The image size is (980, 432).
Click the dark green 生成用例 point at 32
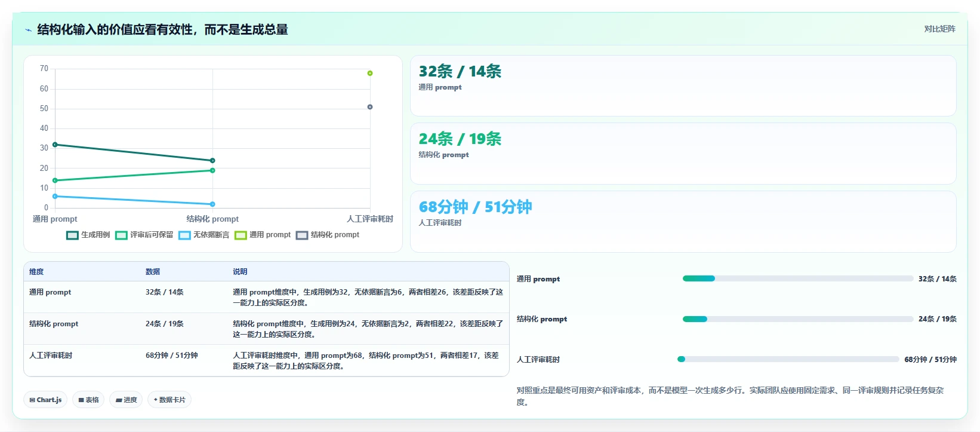(55, 145)
